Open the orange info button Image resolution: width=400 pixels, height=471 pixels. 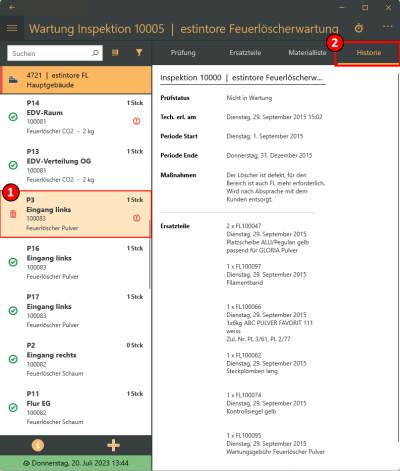point(38,445)
